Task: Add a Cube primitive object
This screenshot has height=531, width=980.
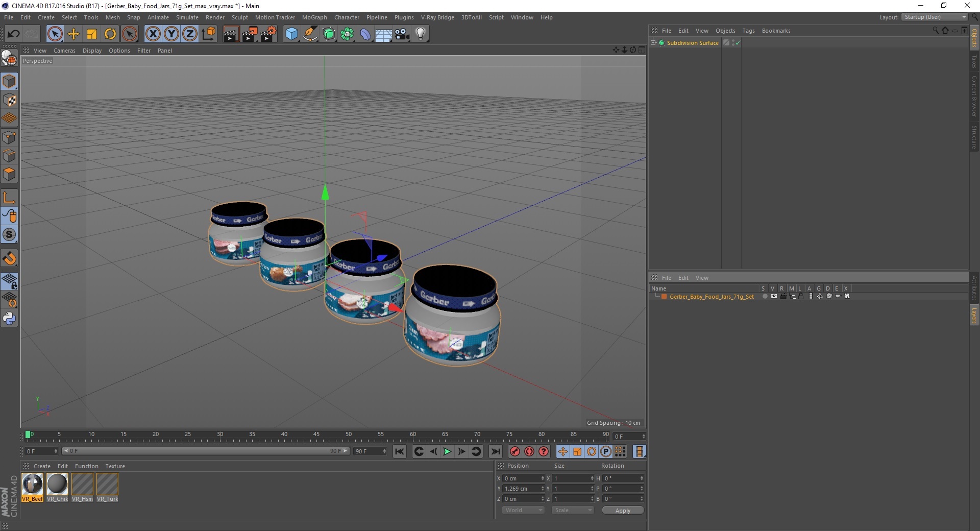Action: pyautogui.click(x=291, y=34)
